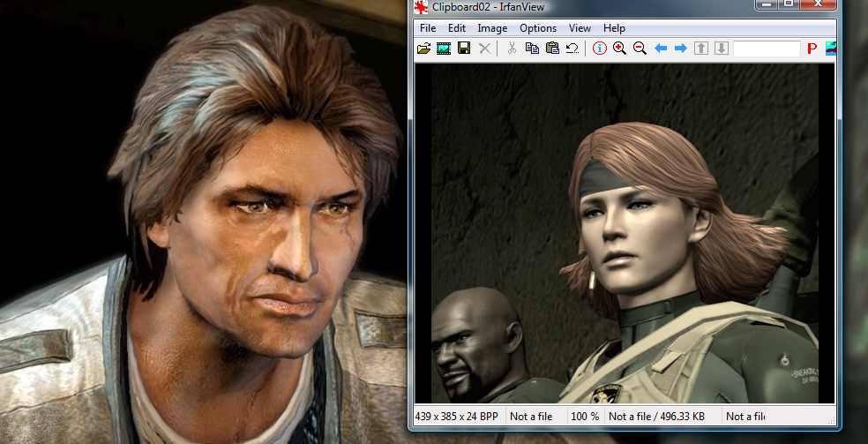Zoom out with the magnifier minus icon
This screenshot has height=444, width=868.
click(x=640, y=49)
